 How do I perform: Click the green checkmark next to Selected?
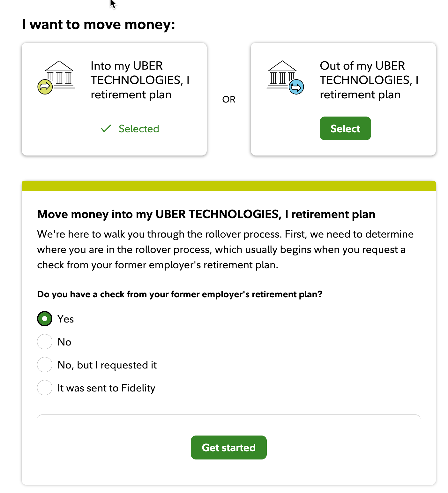(106, 128)
